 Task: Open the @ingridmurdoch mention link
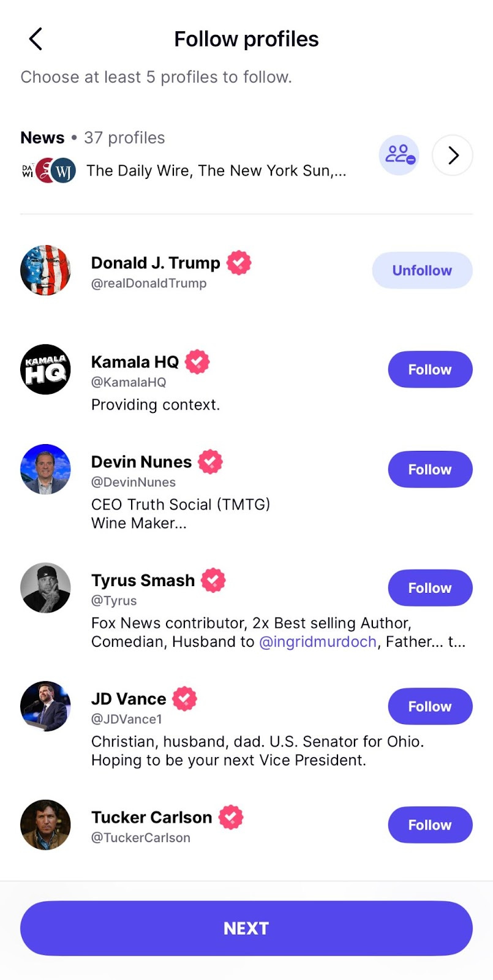pyautogui.click(x=318, y=642)
